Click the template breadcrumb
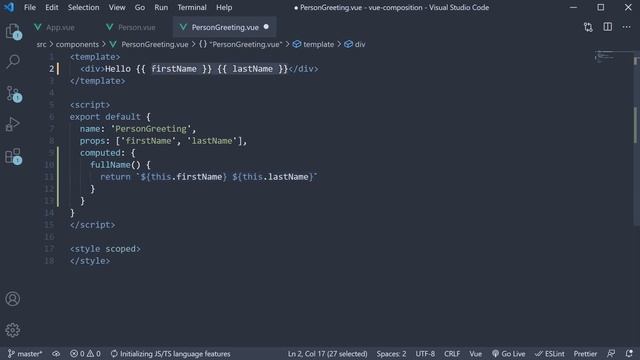 [x=313, y=44]
